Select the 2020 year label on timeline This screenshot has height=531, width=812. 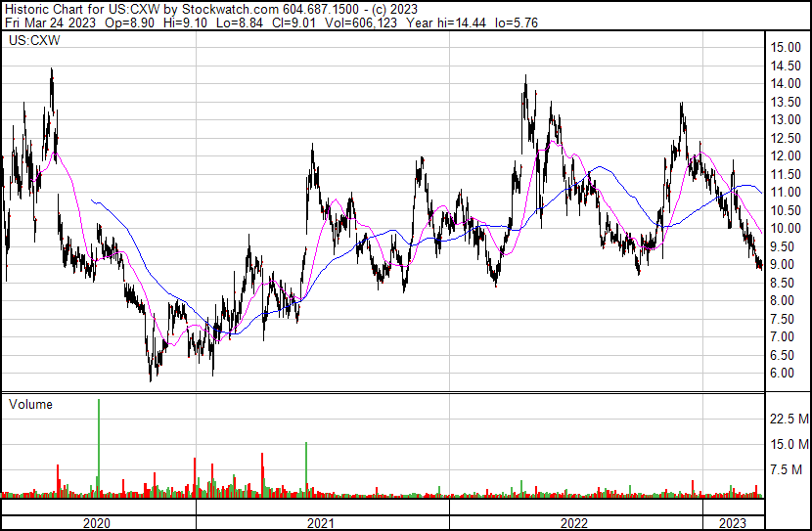click(97, 523)
